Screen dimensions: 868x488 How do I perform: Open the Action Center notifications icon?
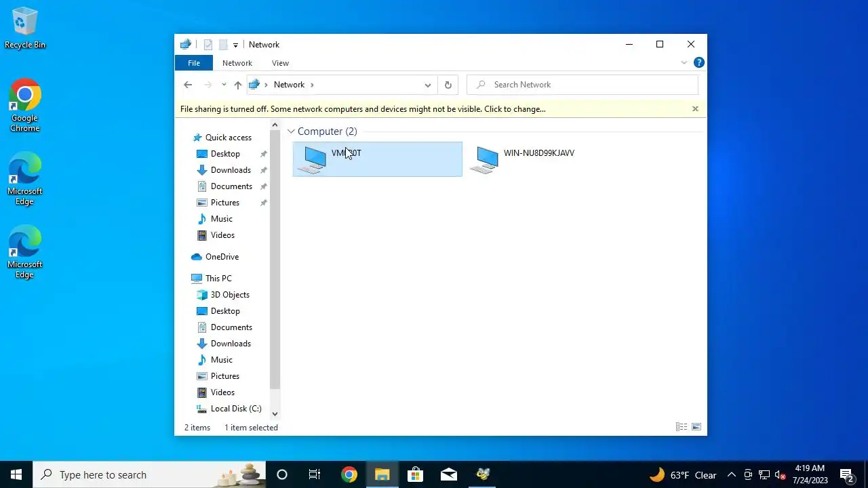tap(846, 474)
